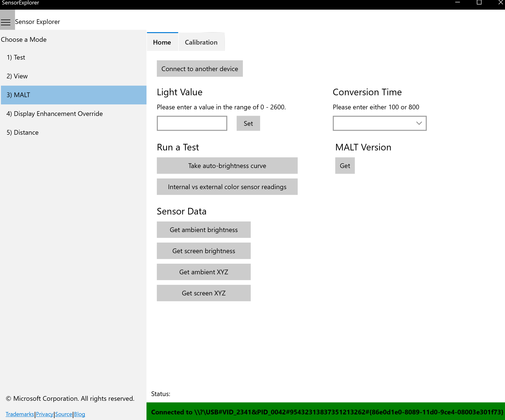Click the MALT mode option
505x420 pixels.
(x=73, y=95)
